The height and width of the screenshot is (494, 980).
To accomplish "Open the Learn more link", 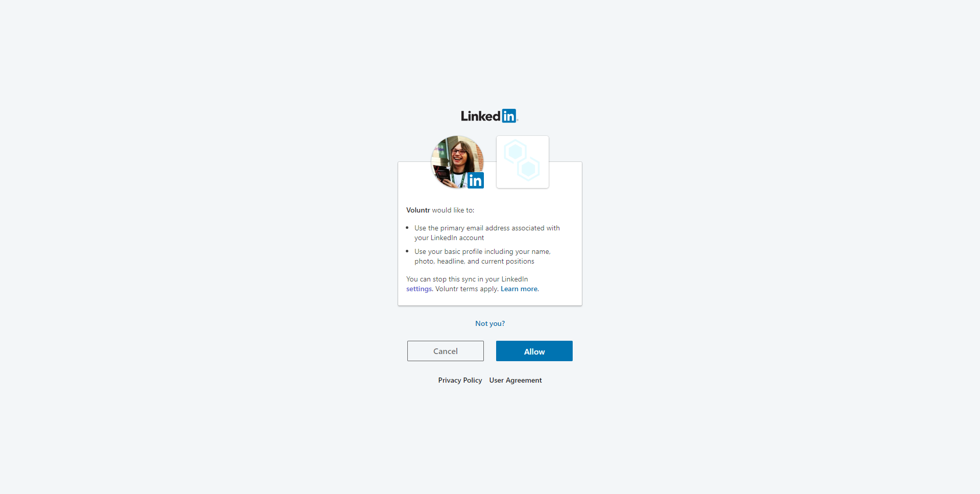I will tap(519, 289).
